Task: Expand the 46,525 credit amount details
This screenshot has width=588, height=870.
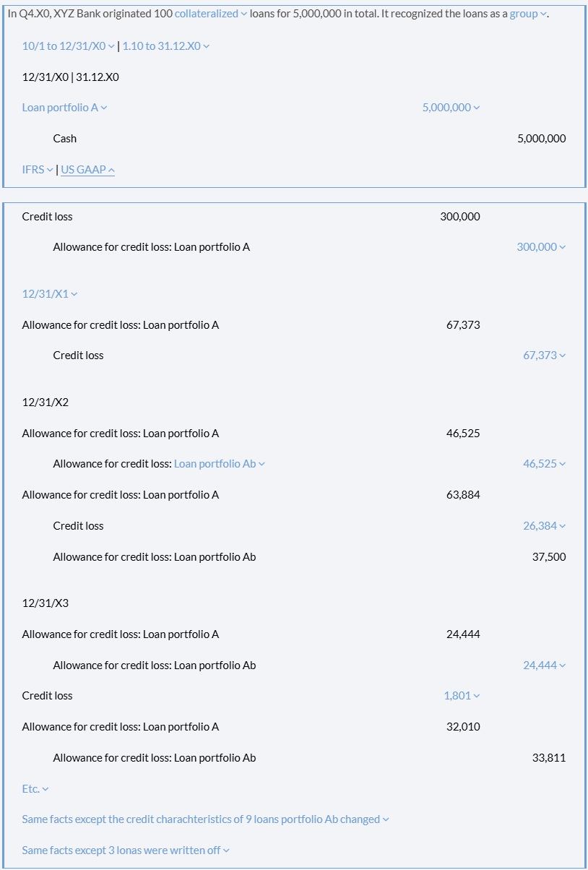Action: [x=544, y=464]
